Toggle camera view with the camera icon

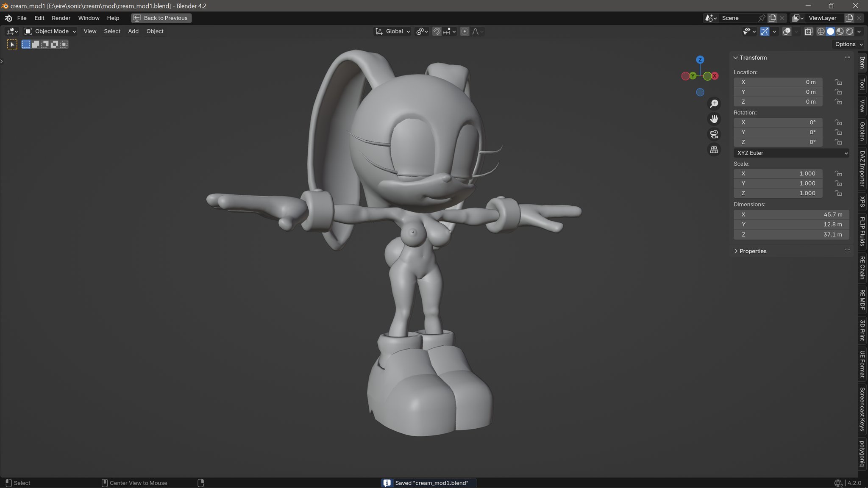(x=714, y=134)
